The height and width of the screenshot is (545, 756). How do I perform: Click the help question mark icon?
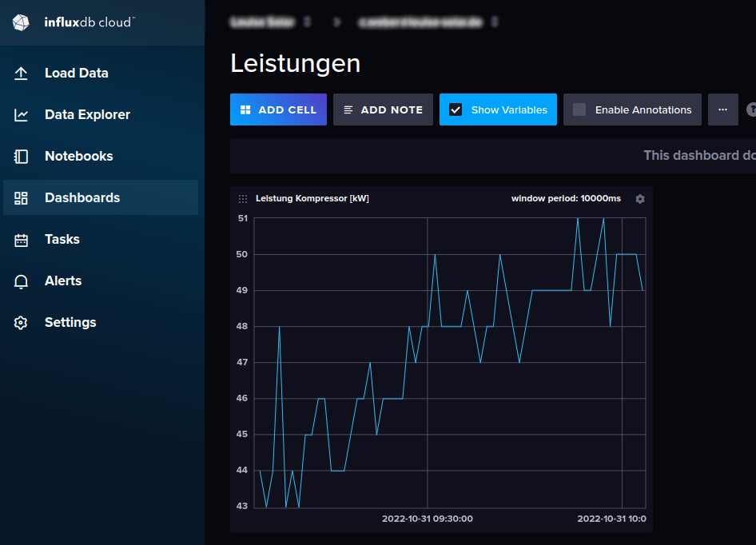(751, 109)
